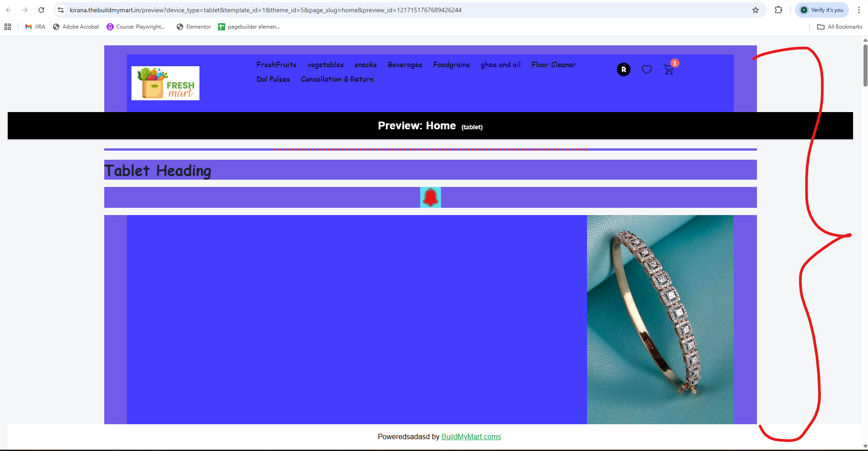
Task: Open JIRA bookmark
Action: point(35,27)
